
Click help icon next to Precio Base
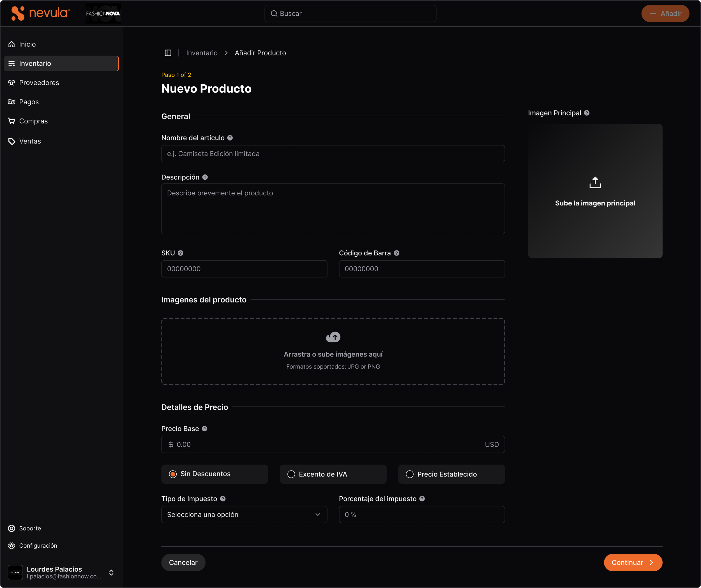pyautogui.click(x=205, y=429)
